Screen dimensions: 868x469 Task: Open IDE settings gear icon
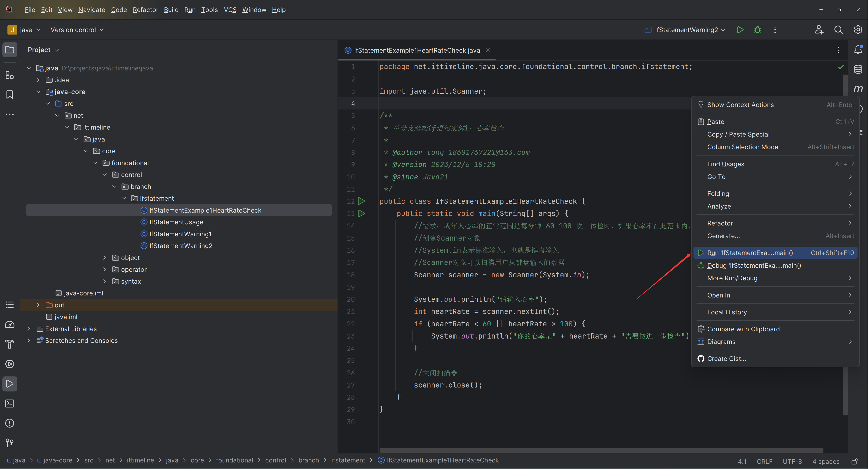pos(858,30)
